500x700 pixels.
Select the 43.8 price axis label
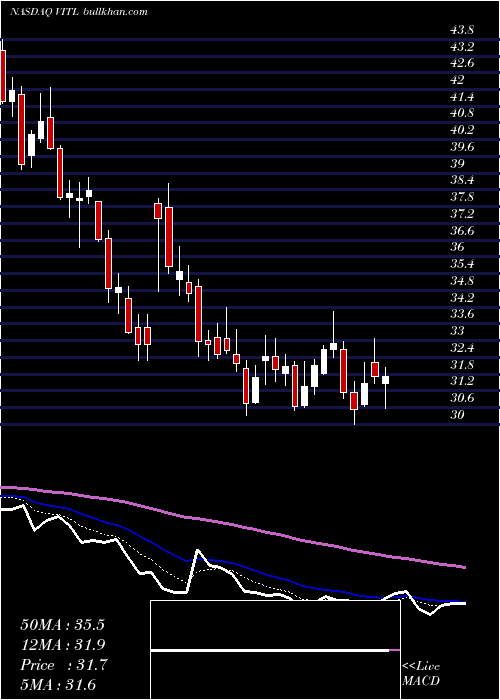[462, 30]
